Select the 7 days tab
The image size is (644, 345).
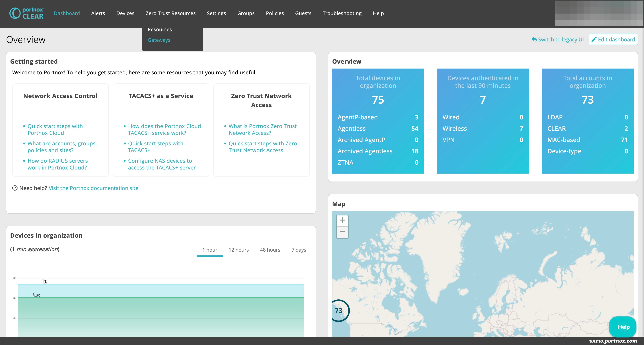click(x=299, y=250)
